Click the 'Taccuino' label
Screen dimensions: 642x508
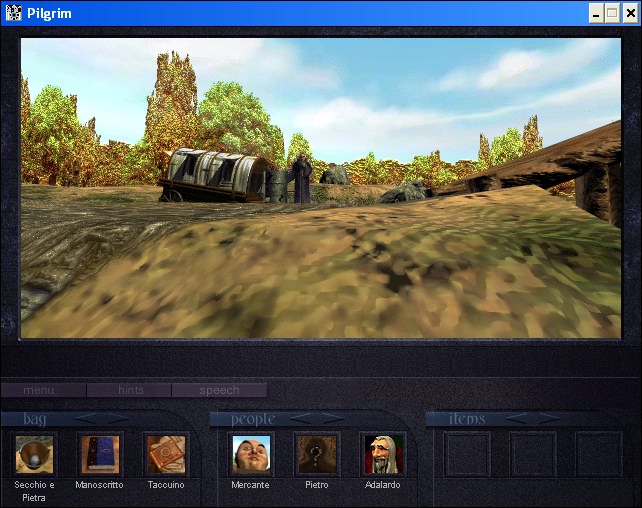pos(166,485)
